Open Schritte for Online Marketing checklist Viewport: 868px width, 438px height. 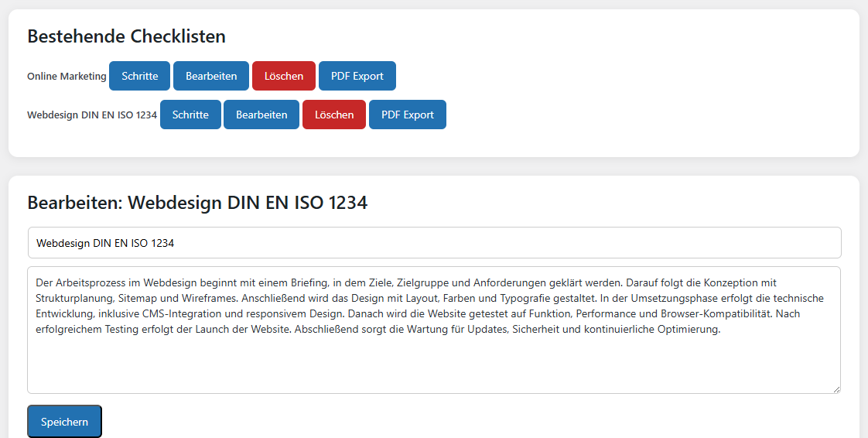click(x=139, y=76)
